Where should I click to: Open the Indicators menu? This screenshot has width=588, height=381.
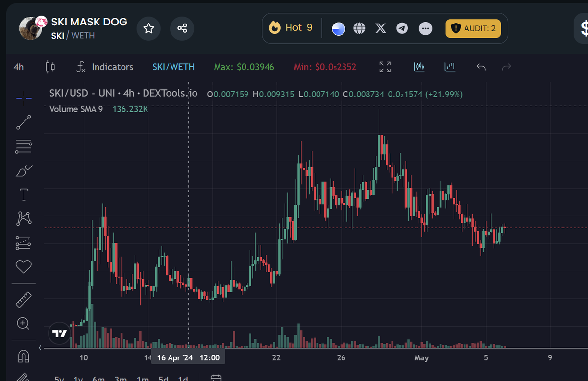pos(105,67)
